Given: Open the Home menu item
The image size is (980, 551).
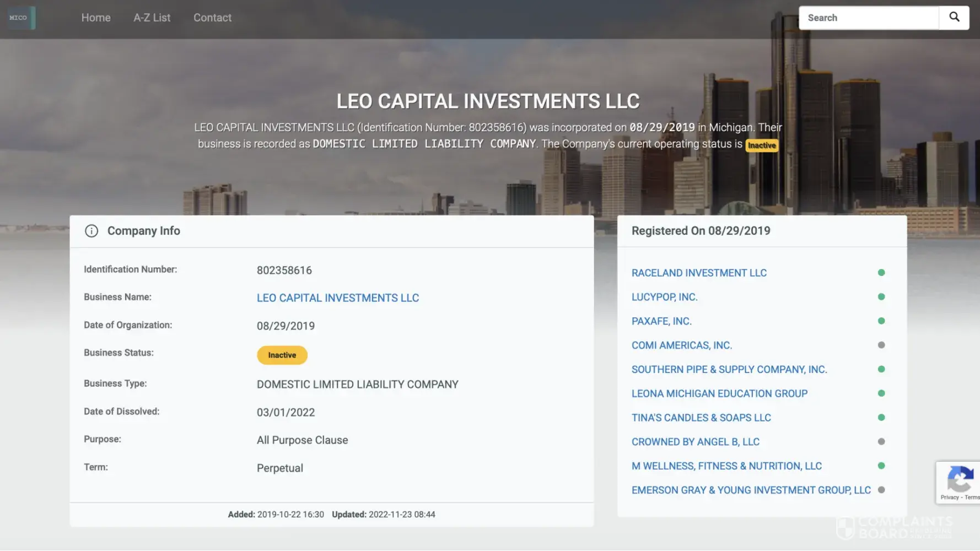Looking at the screenshot, I should pos(96,18).
